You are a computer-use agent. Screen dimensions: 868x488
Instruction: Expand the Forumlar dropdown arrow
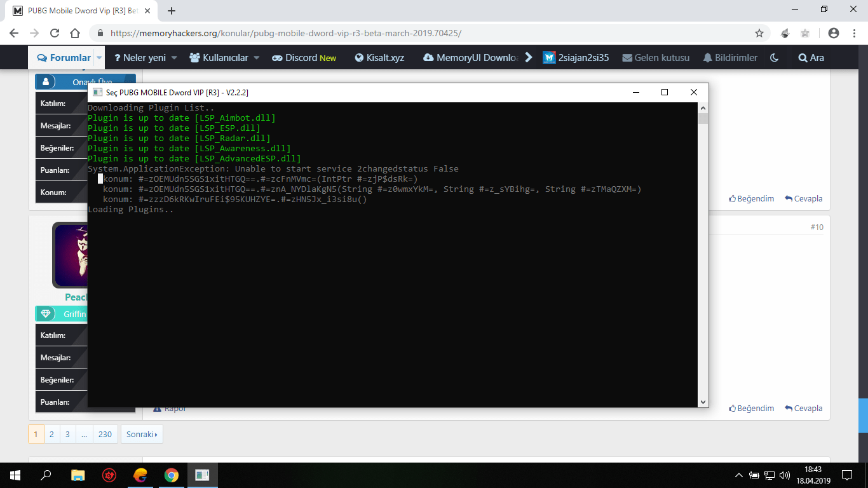point(100,58)
